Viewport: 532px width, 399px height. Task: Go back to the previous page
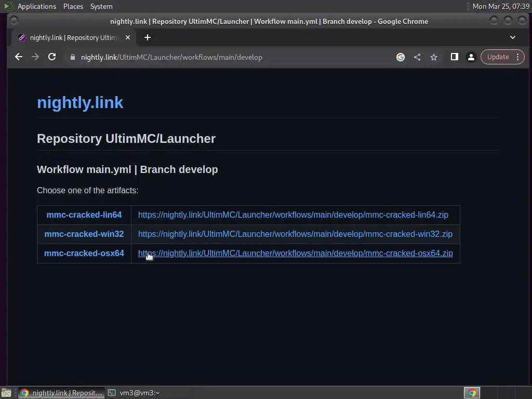(19, 57)
